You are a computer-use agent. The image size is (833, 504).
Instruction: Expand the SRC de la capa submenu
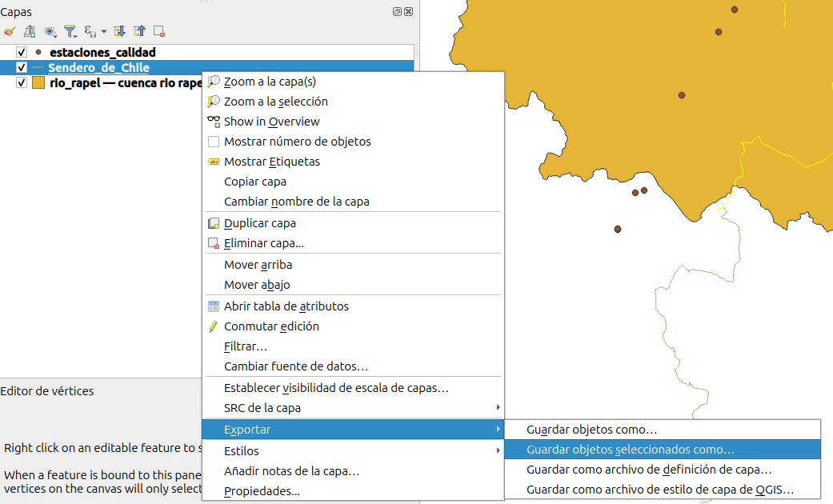352,408
